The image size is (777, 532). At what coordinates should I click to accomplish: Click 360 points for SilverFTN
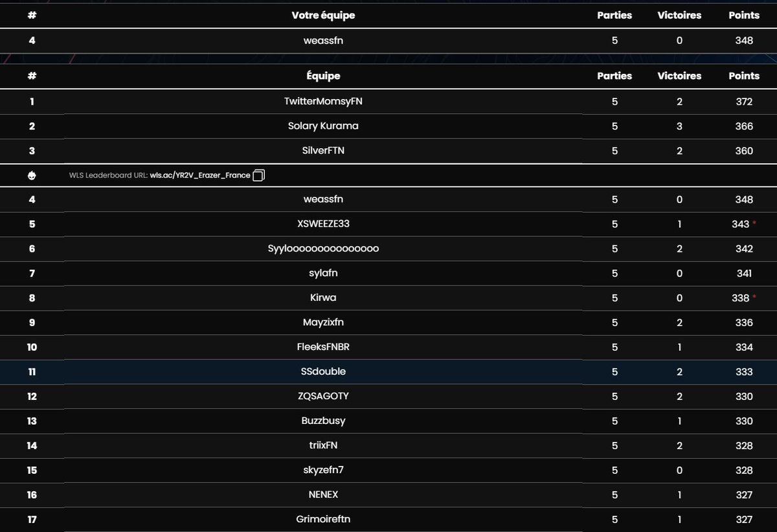[744, 151]
